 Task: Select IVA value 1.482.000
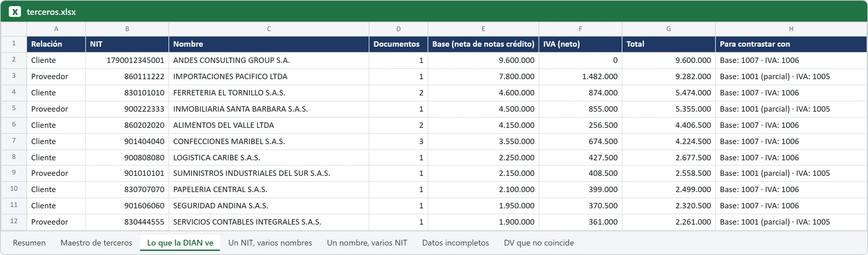coord(580,77)
